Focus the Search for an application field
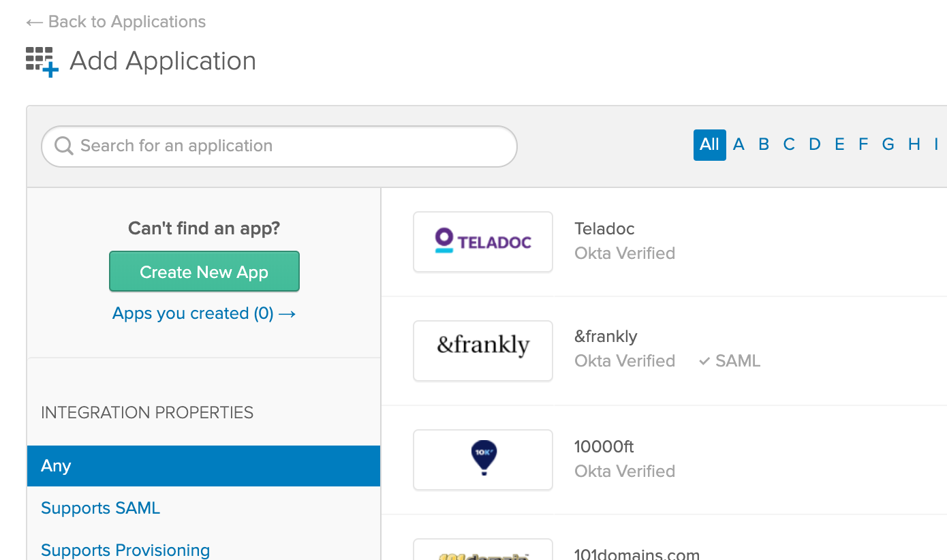The image size is (947, 560). (279, 146)
